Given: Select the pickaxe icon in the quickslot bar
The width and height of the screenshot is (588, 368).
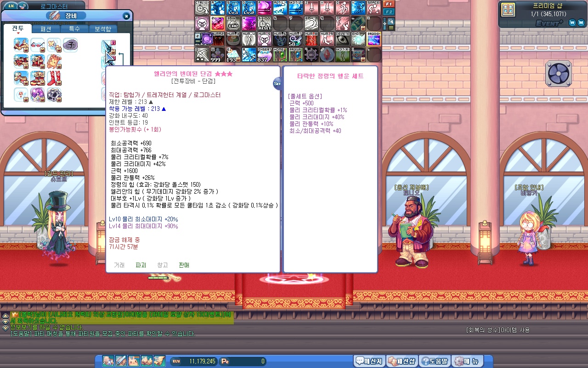Looking at the screenshot, I should pos(202,55).
